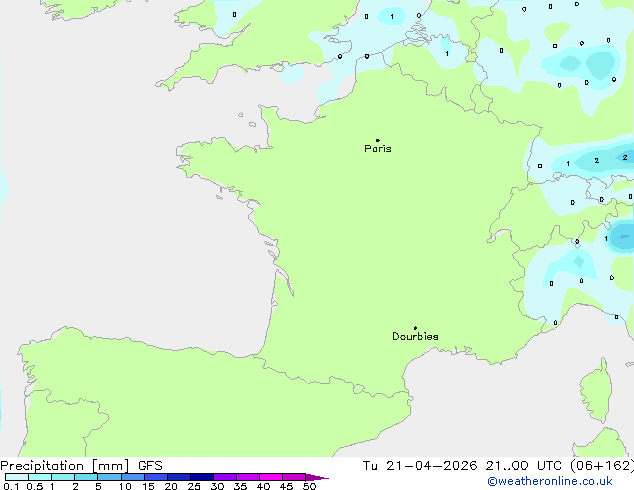Image resolution: width=634 pixels, height=490 pixels.
Task: Pick the 45–50 mm legend swatch
Action: tap(294, 477)
